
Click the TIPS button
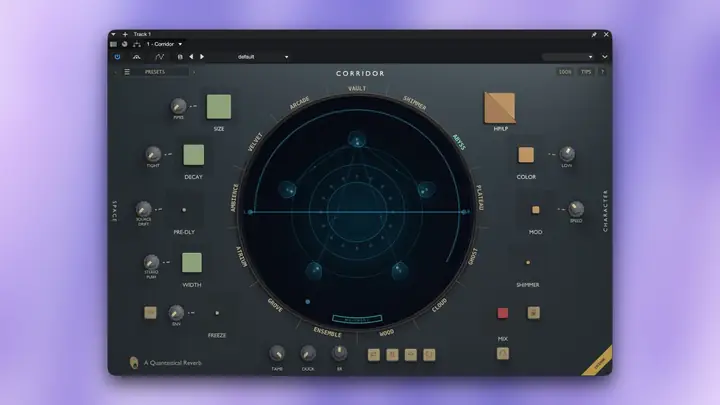coord(586,72)
